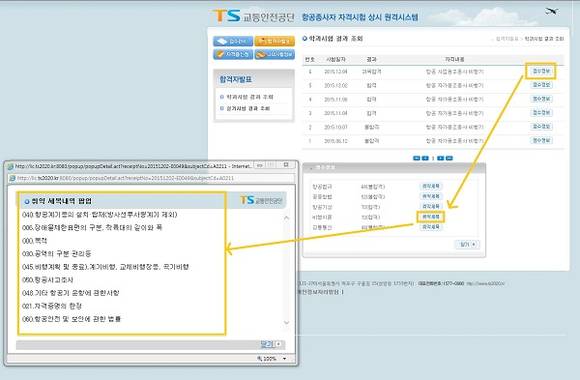Open 점수정보 for the 2015.10.07 exam row

[541, 127]
